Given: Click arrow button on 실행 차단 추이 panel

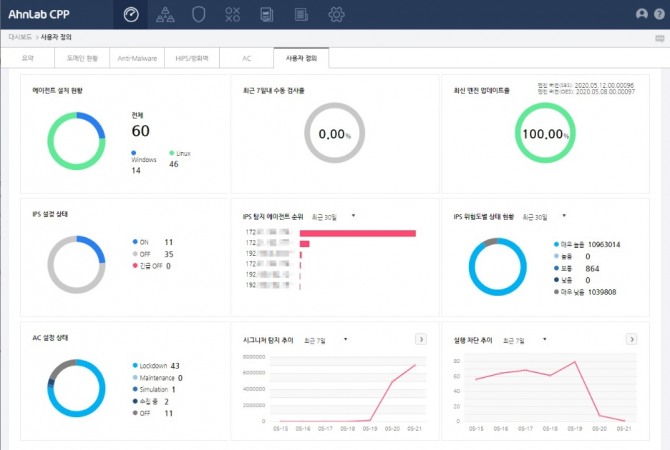Looking at the screenshot, I should coord(631,339).
